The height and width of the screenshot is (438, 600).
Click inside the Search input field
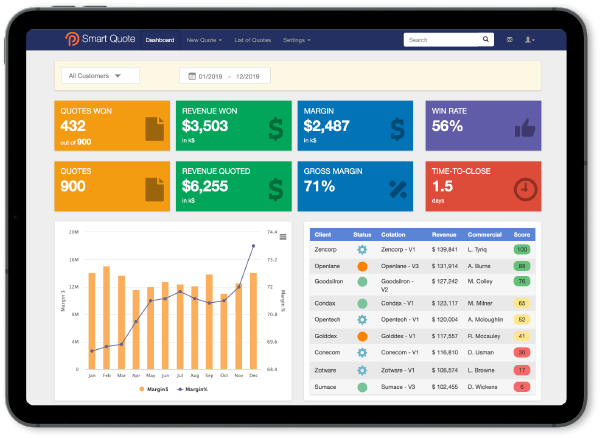(x=441, y=39)
